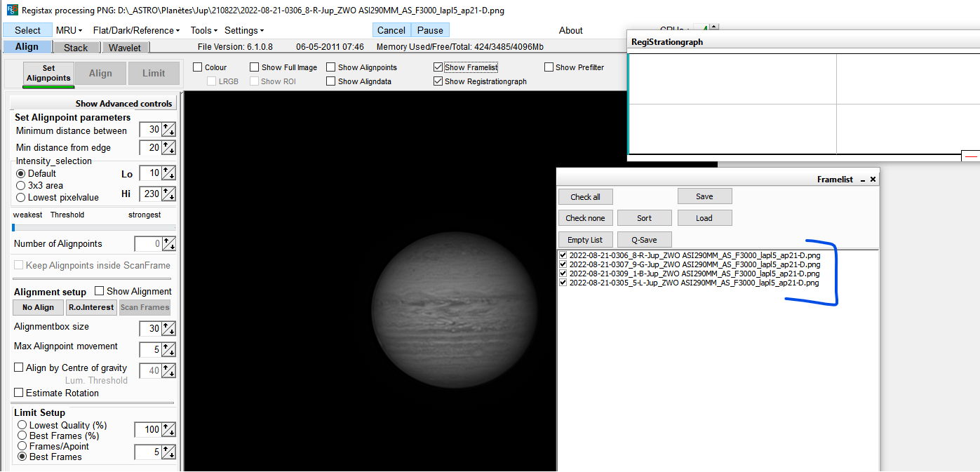Image resolution: width=980 pixels, height=472 pixels.
Task: Open the MRU dropdown menu
Action: 69,30
